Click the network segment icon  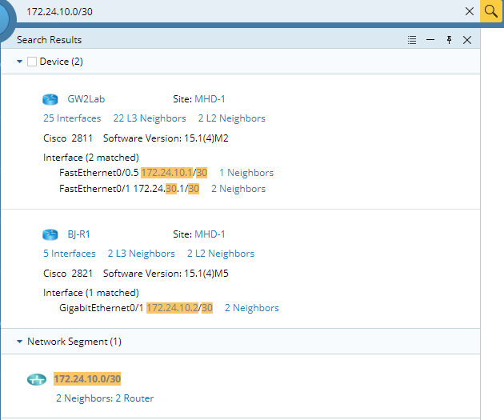click(x=37, y=379)
